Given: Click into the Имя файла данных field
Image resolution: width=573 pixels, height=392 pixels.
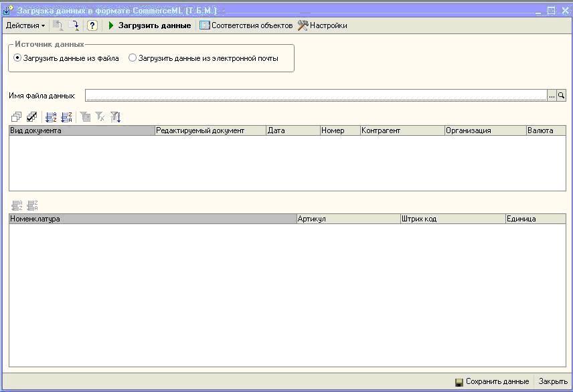Looking at the screenshot, I should point(315,96).
